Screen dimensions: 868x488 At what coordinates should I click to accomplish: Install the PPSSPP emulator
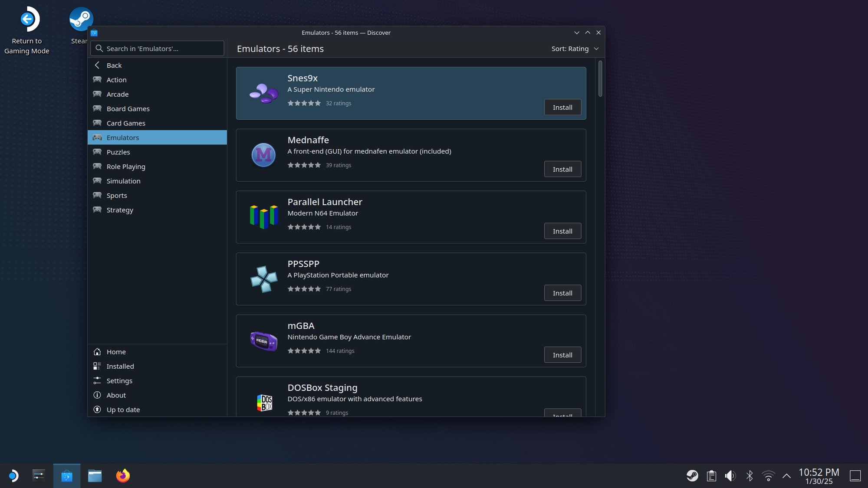[x=562, y=293]
